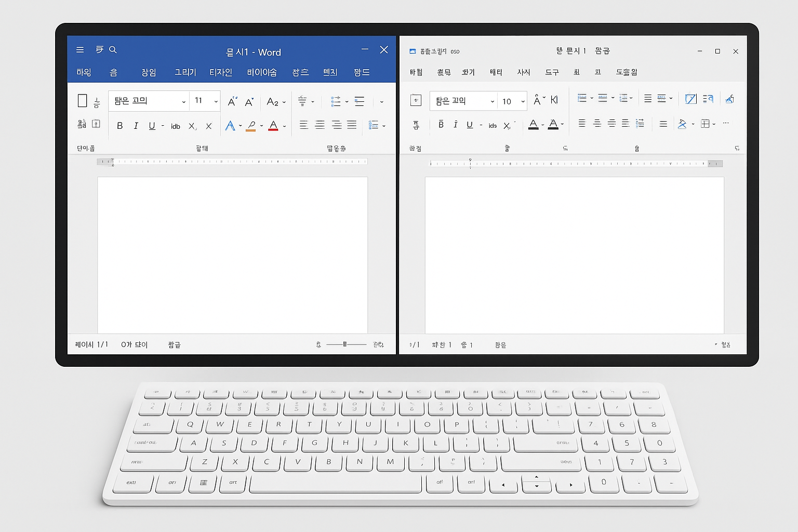The image size is (798, 532).
Task: Click the font group dialog launcher in white window
Action: [565, 149]
